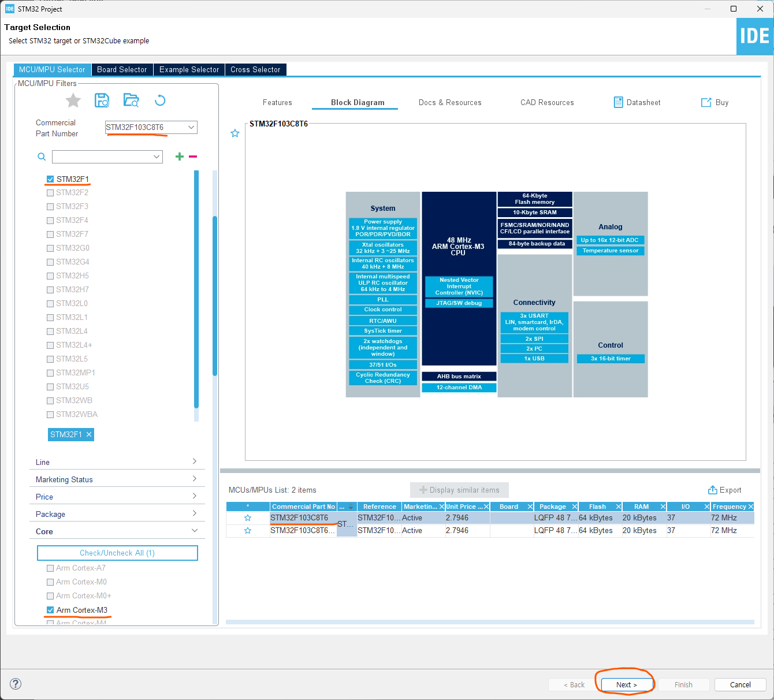Close the RAM column with its X
Viewport: 774px width, 700px height.
tap(663, 507)
